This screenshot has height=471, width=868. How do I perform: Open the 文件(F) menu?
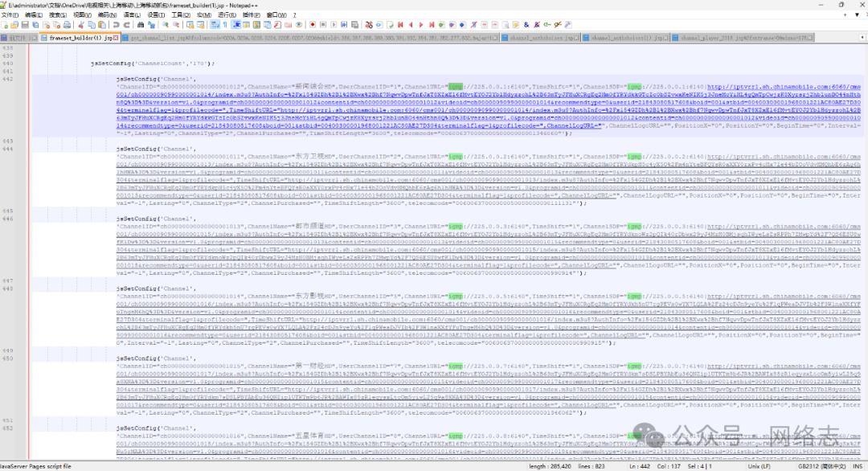click(10, 15)
